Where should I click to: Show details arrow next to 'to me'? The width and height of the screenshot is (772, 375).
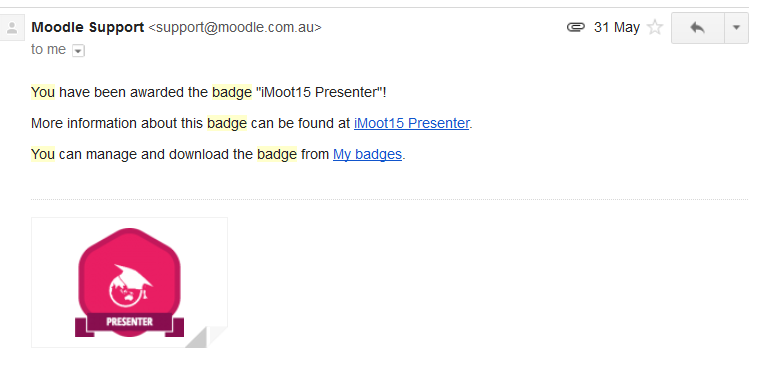point(78,51)
